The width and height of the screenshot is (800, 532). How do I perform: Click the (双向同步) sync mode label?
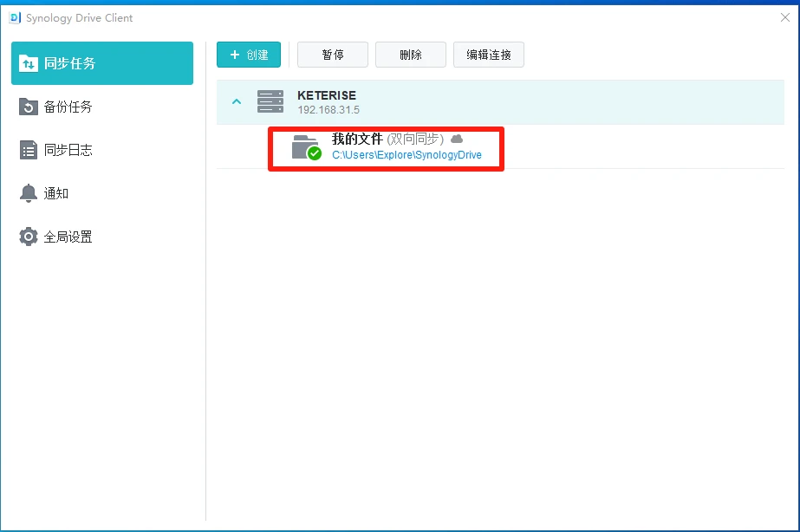(x=415, y=139)
